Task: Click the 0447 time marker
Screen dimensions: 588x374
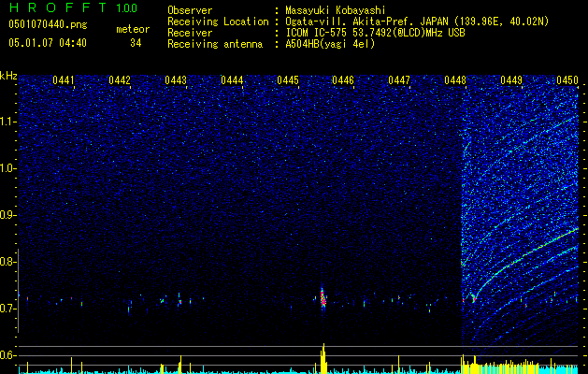Action: click(399, 80)
